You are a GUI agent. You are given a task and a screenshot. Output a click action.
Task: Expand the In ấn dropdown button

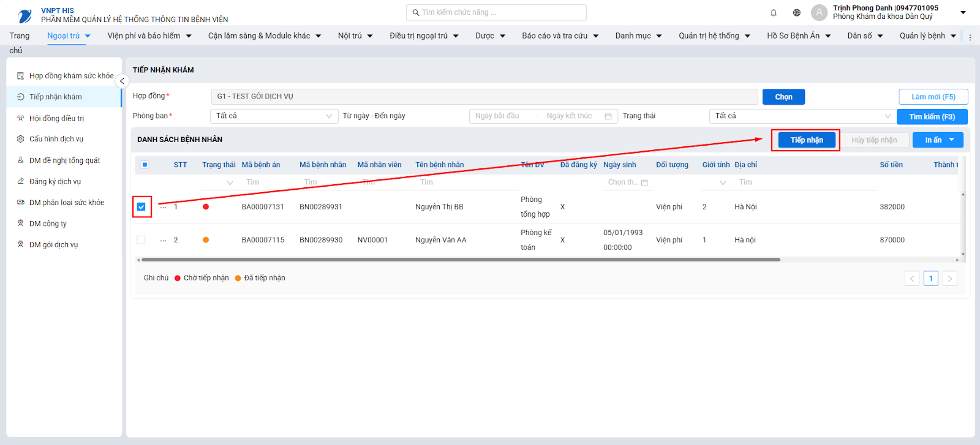tap(938, 140)
